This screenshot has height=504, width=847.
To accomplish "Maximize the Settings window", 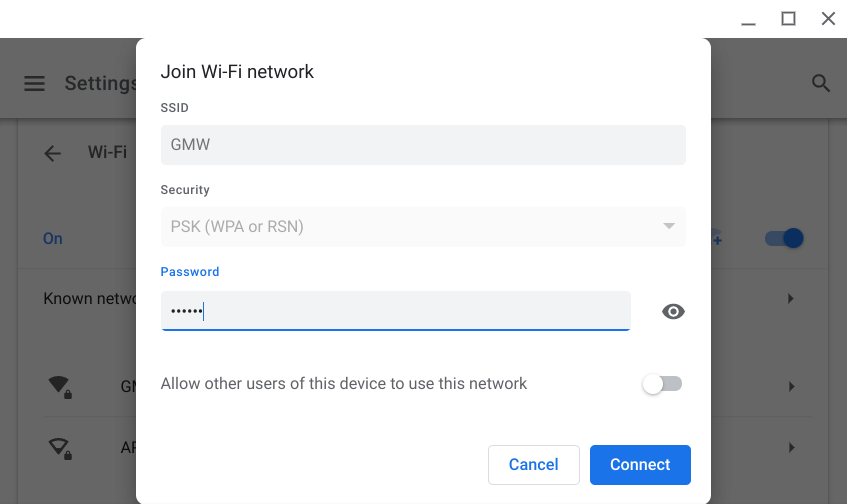I will point(788,18).
